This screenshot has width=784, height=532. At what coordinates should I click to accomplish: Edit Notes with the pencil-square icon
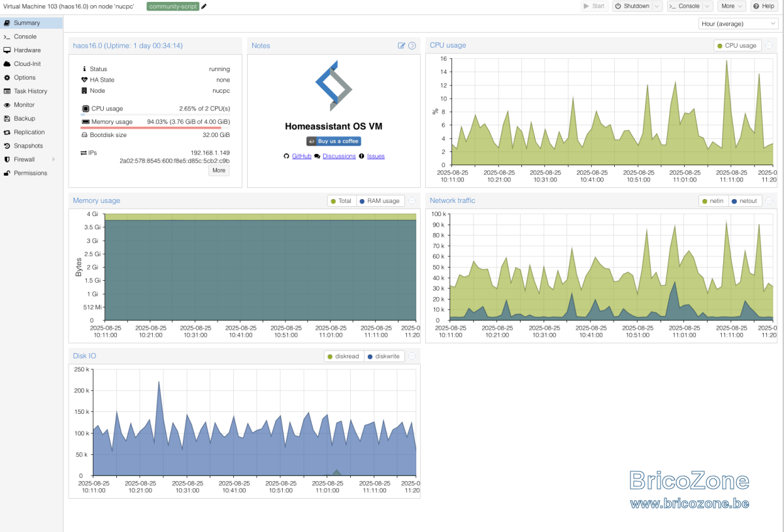pyautogui.click(x=402, y=46)
